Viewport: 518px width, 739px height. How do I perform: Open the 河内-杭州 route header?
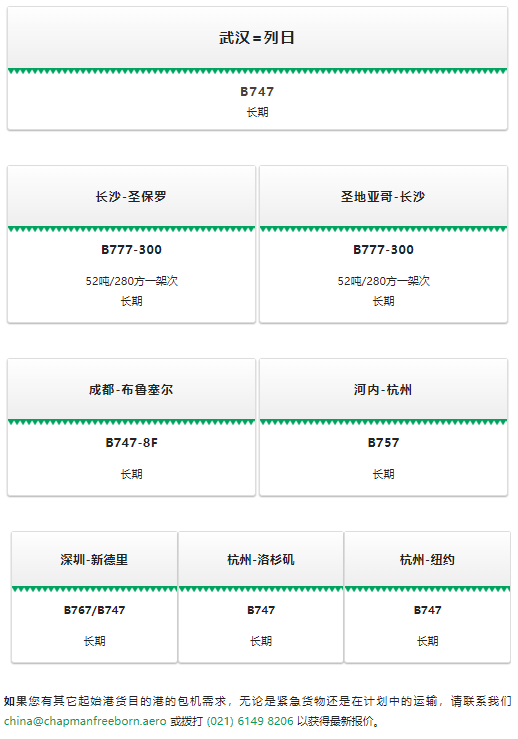[383, 390]
